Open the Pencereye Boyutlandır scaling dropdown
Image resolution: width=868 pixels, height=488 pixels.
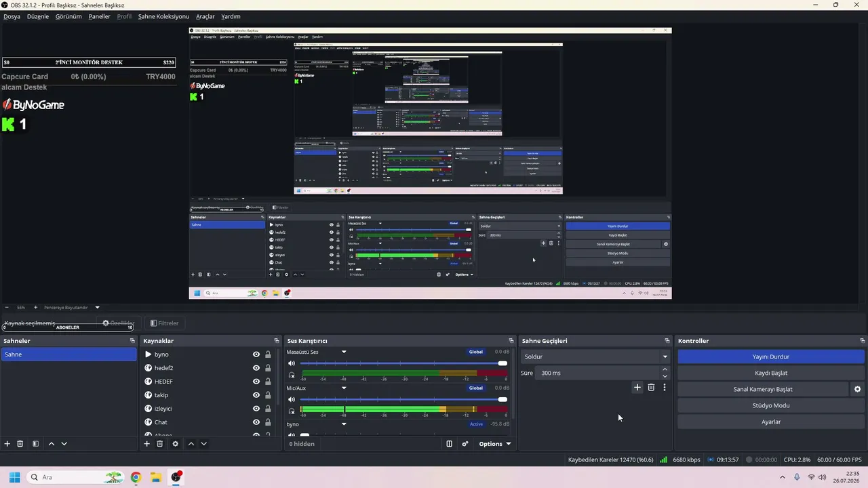tap(72, 308)
